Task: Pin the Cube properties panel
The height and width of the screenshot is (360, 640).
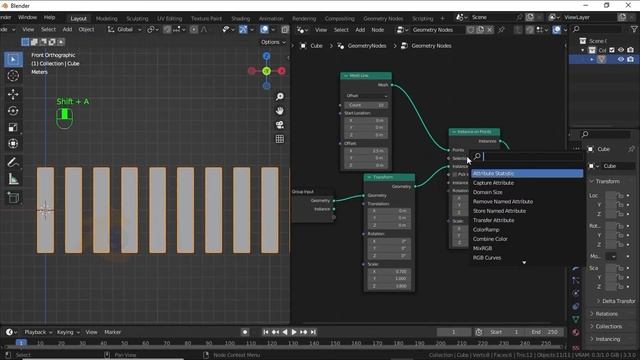Action: (631, 149)
